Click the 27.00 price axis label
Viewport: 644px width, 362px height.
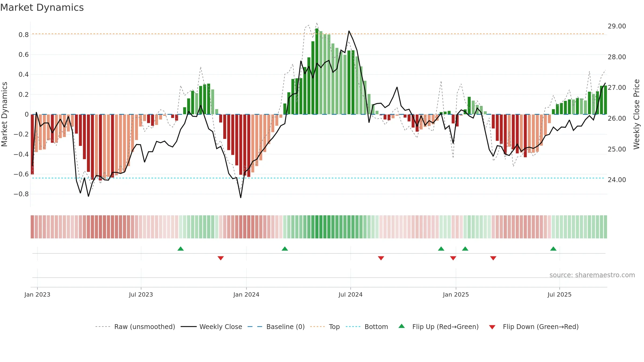(617, 88)
